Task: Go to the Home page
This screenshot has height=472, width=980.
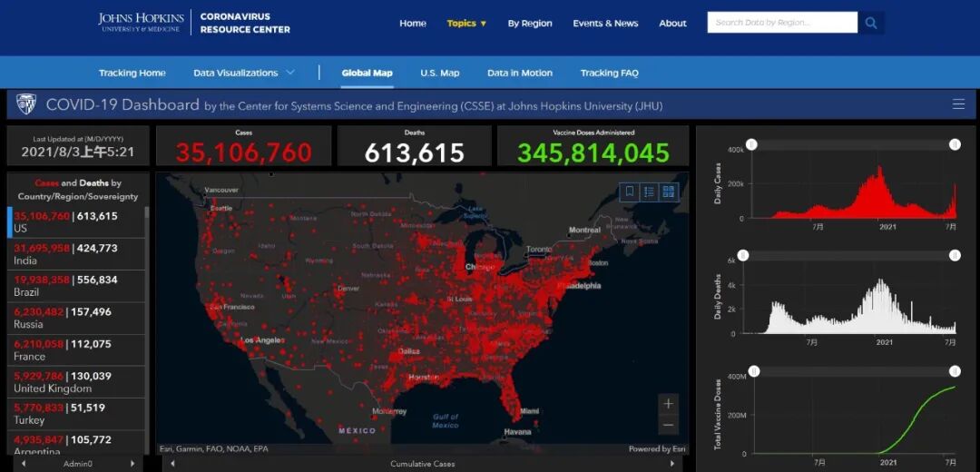Action: [413, 23]
